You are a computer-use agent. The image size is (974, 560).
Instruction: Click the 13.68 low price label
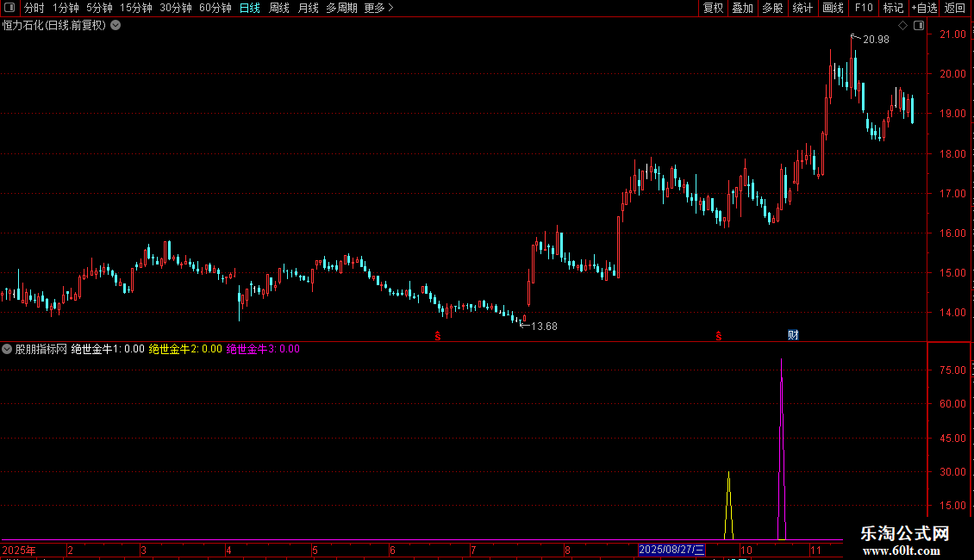(544, 327)
